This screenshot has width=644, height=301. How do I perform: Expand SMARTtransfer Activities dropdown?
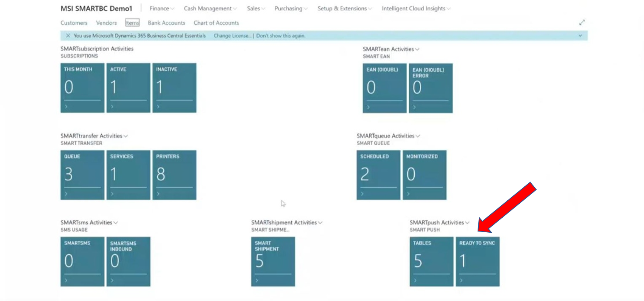125,136
